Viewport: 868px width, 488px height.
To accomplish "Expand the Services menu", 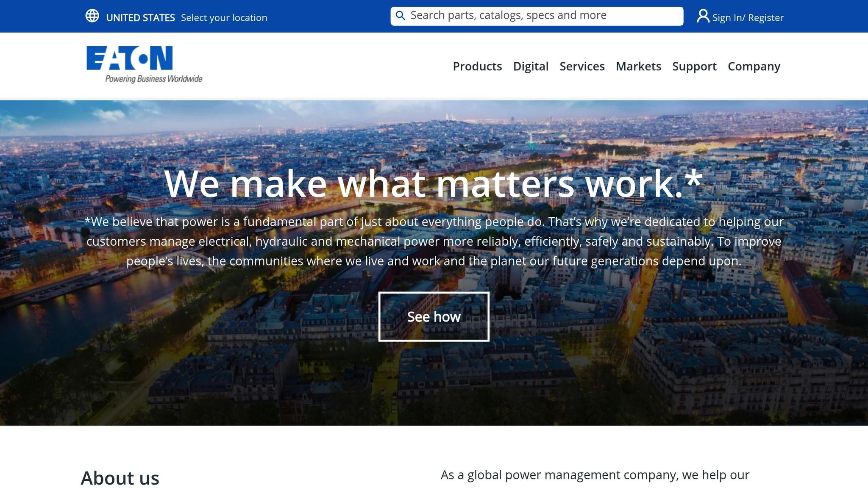I will 582,67.
